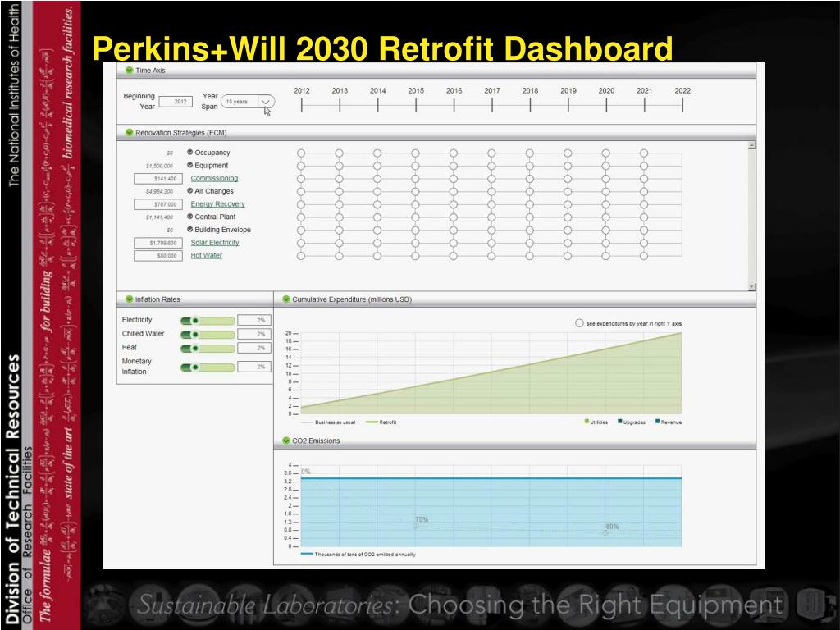Click the Business as usual legend entry
The height and width of the screenshot is (630, 840).
click(x=328, y=422)
